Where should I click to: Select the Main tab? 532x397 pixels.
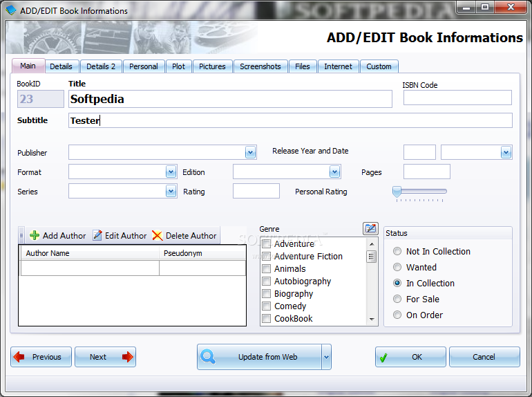pyautogui.click(x=28, y=66)
